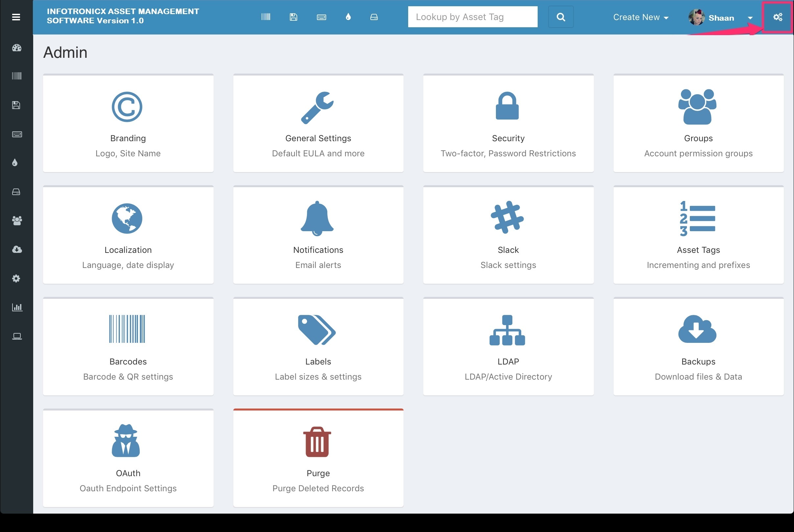
Task: Open Purge Deleted Records
Action: (x=318, y=458)
